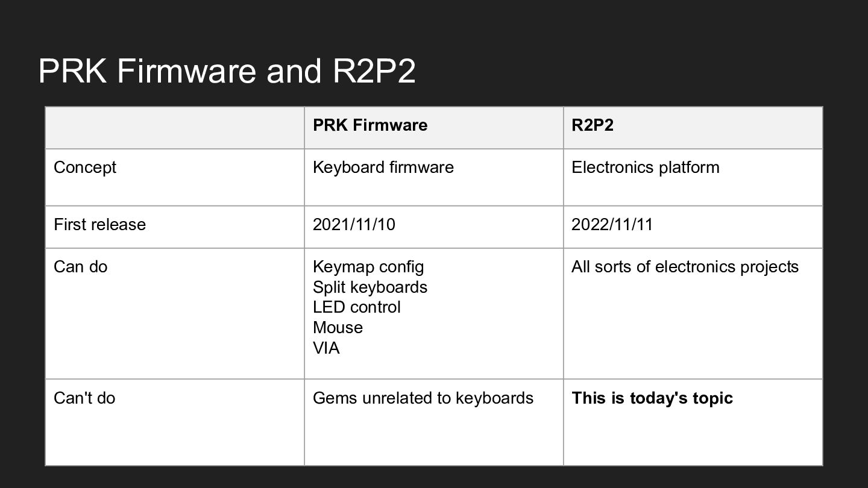
Task: Click the Keyboard firmware cell
Action: pos(383,167)
